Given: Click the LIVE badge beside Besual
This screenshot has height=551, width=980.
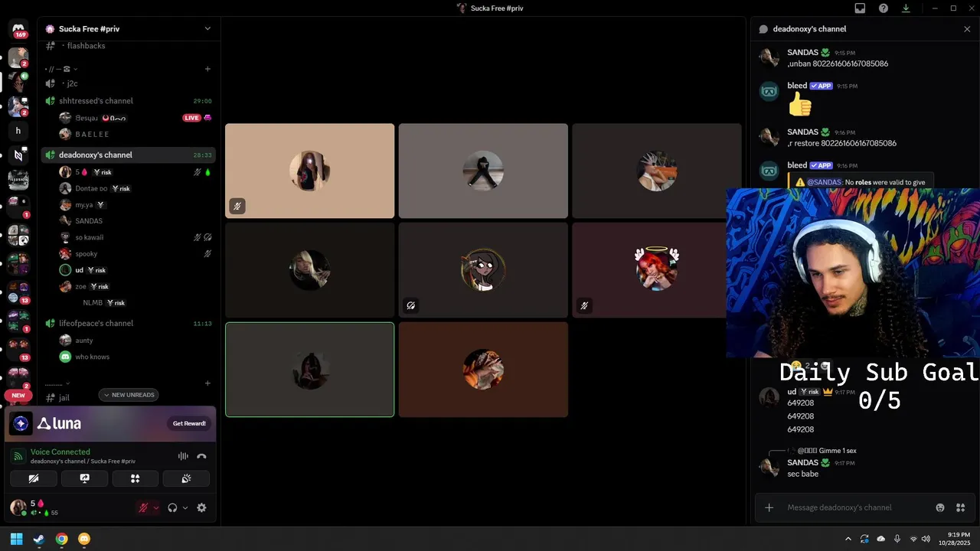Looking at the screenshot, I should [191, 118].
